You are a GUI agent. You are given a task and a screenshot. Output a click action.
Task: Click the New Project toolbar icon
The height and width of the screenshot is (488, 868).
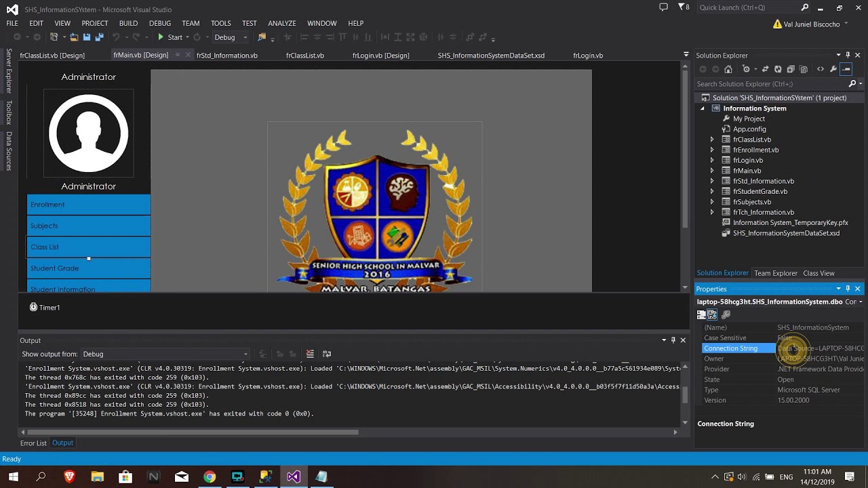click(x=54, y=37)
